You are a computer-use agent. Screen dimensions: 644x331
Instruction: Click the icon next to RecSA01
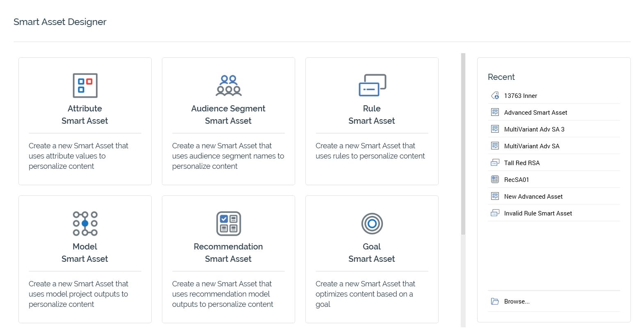[x=495, y=179]
